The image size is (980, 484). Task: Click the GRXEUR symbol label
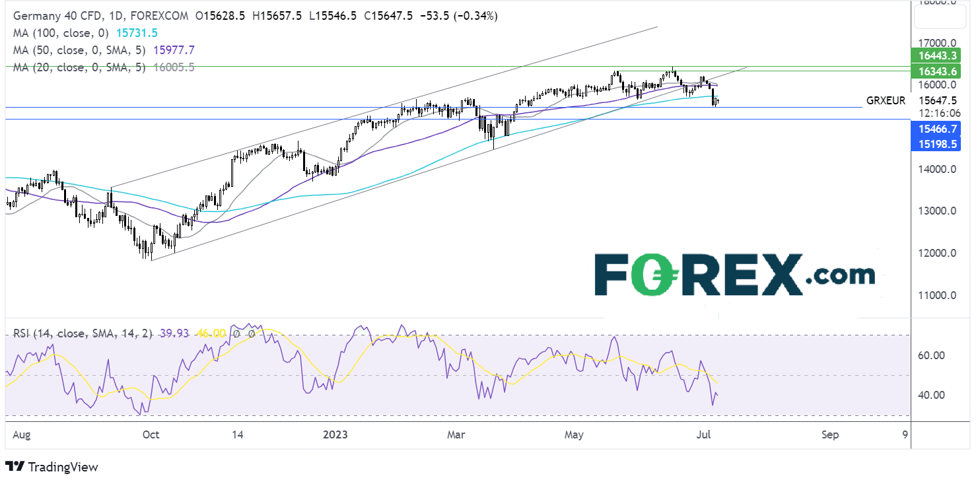click(886, 101)
